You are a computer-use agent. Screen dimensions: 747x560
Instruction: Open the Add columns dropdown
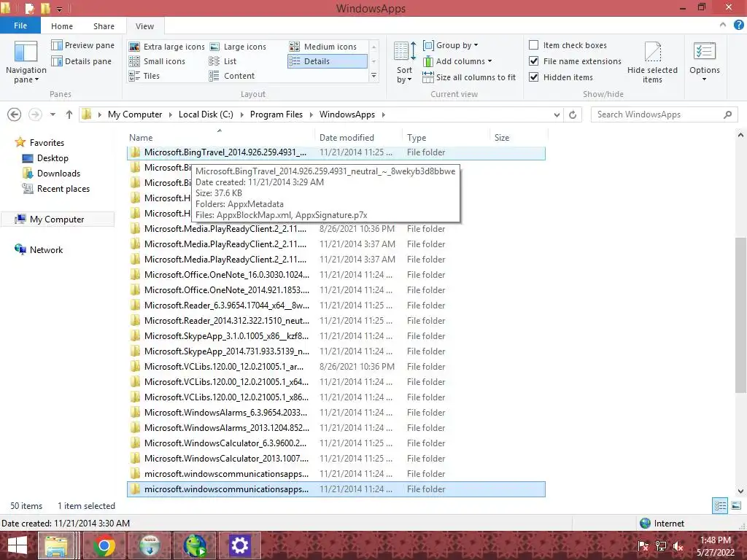click(x=457, y=61)
